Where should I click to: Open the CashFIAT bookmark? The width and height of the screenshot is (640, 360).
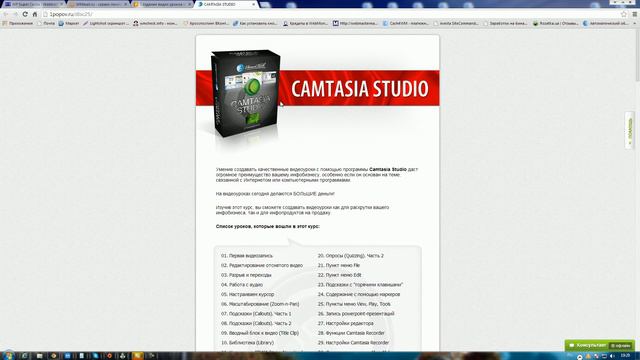click(x=405, y=23)
